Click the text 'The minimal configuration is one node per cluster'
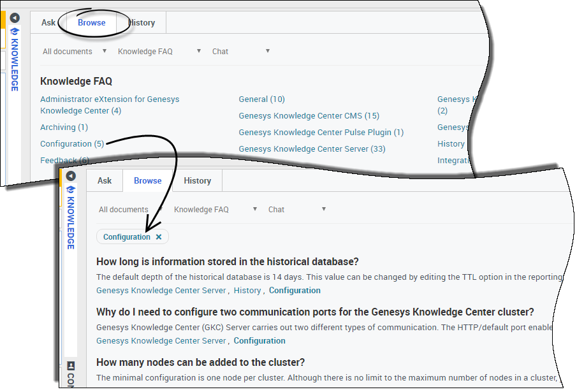577x392 pixels. [x=190, y=377]
